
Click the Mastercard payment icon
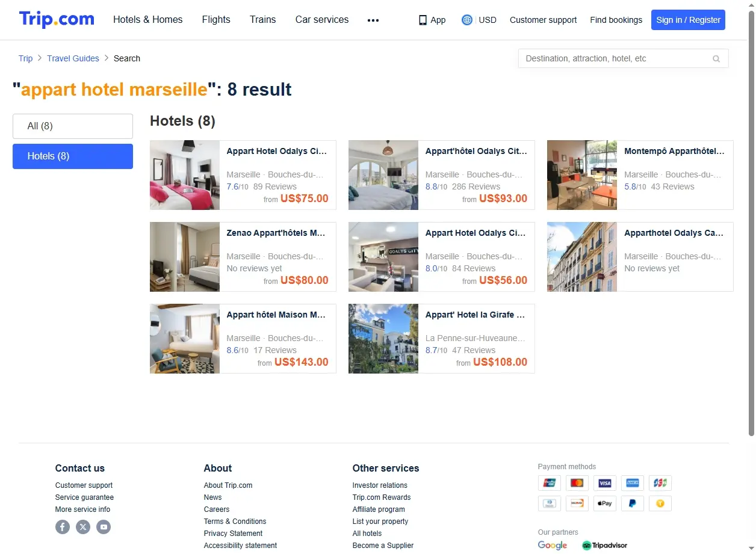coord(577,483)
